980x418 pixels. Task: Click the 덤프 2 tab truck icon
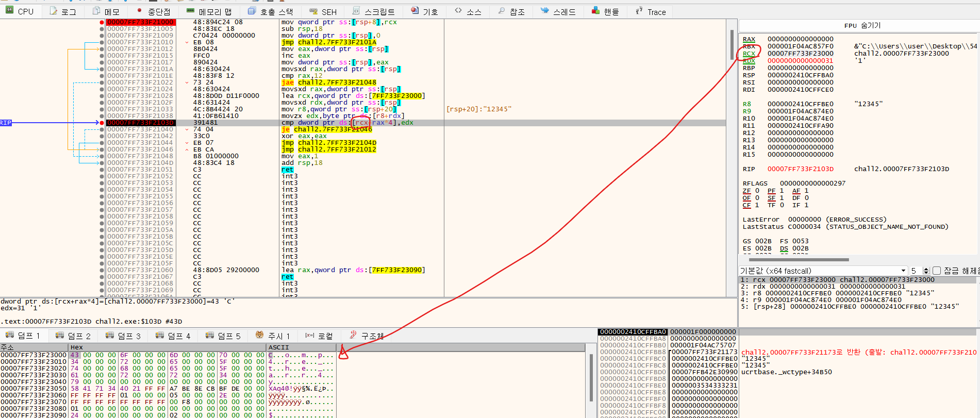60,335
